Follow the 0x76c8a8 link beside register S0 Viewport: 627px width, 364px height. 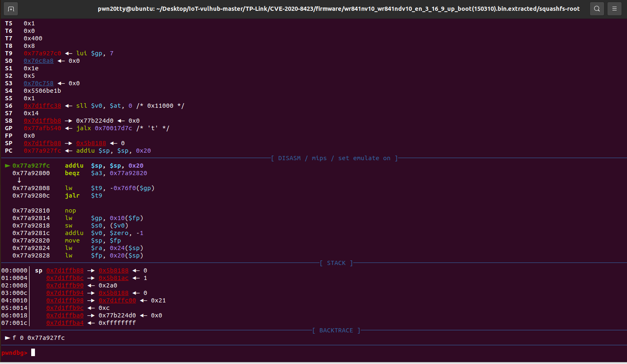coord(38,60)
